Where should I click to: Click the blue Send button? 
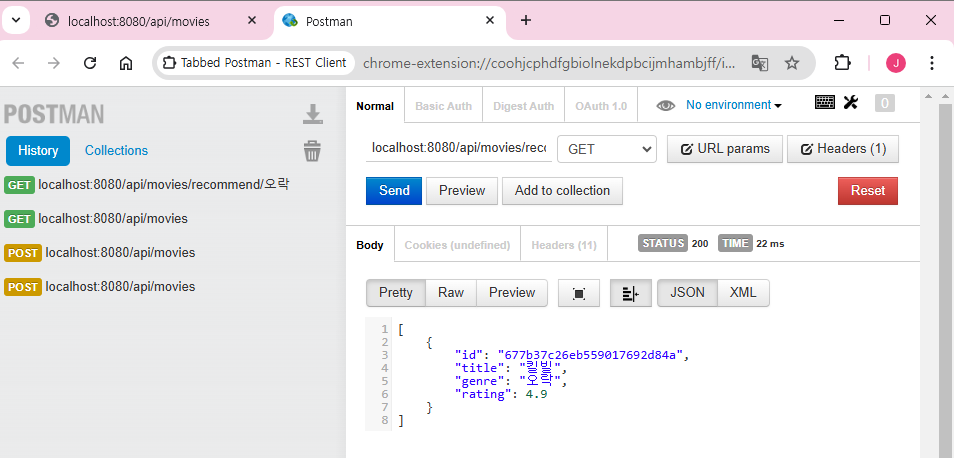394,191
